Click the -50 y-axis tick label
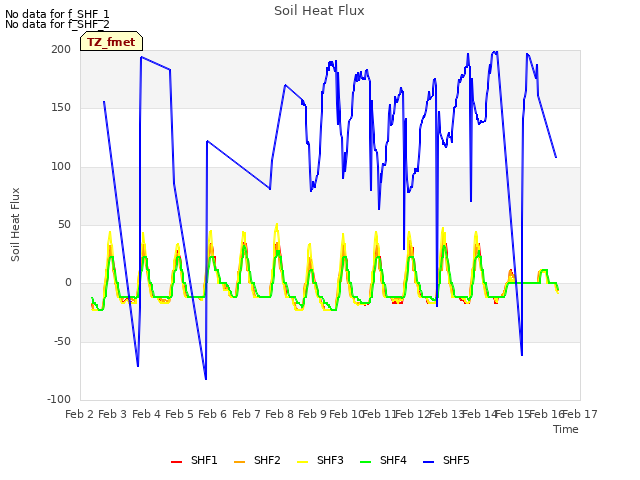The image size is (640, 480). pos(62,341)
